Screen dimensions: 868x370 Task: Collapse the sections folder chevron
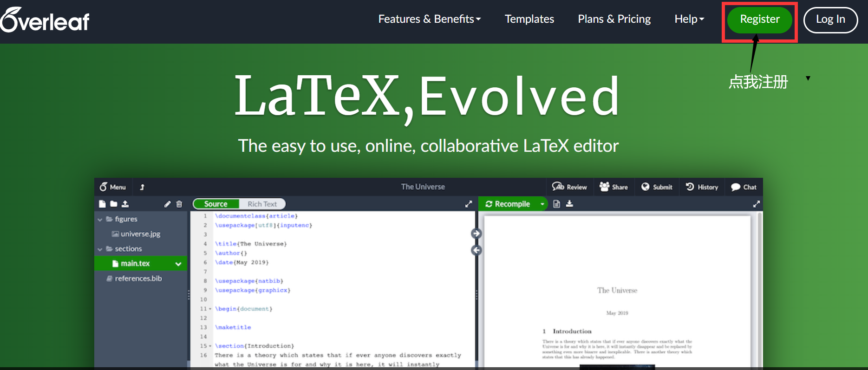100,249
